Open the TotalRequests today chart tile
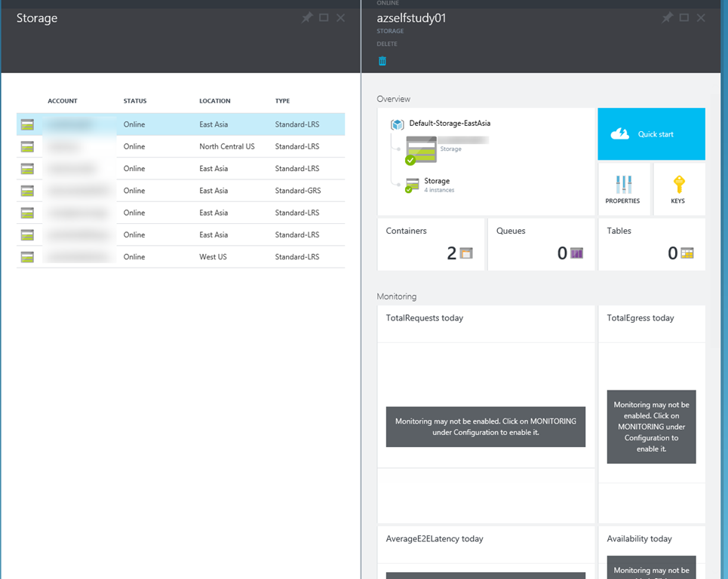The image size is (728, 579). [486, 414]
